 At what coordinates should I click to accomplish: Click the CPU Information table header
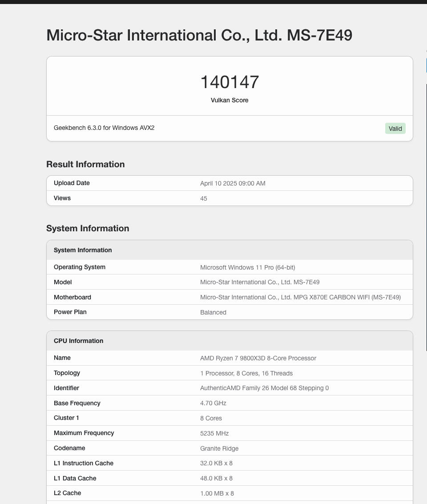[230, 341]
